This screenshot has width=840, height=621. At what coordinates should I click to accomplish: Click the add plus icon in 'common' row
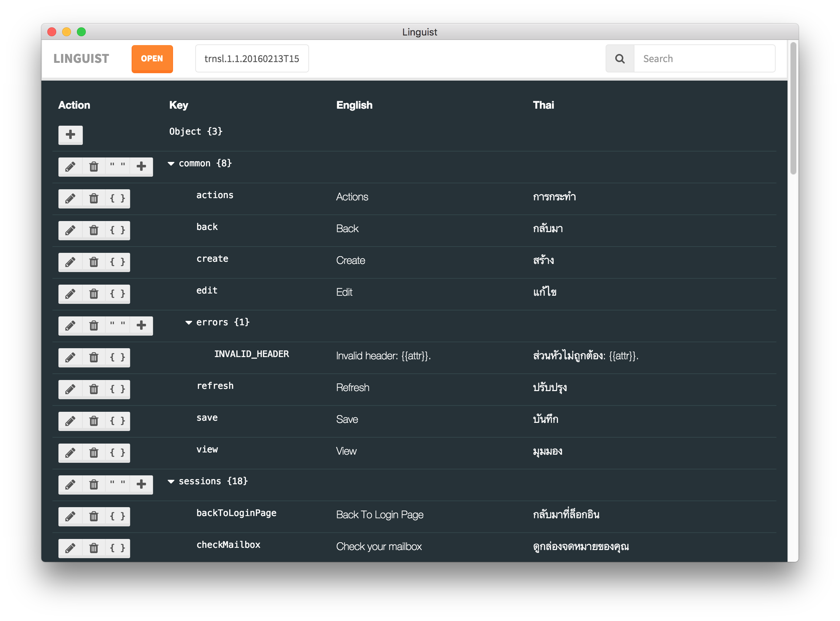(x=141, y=167)
